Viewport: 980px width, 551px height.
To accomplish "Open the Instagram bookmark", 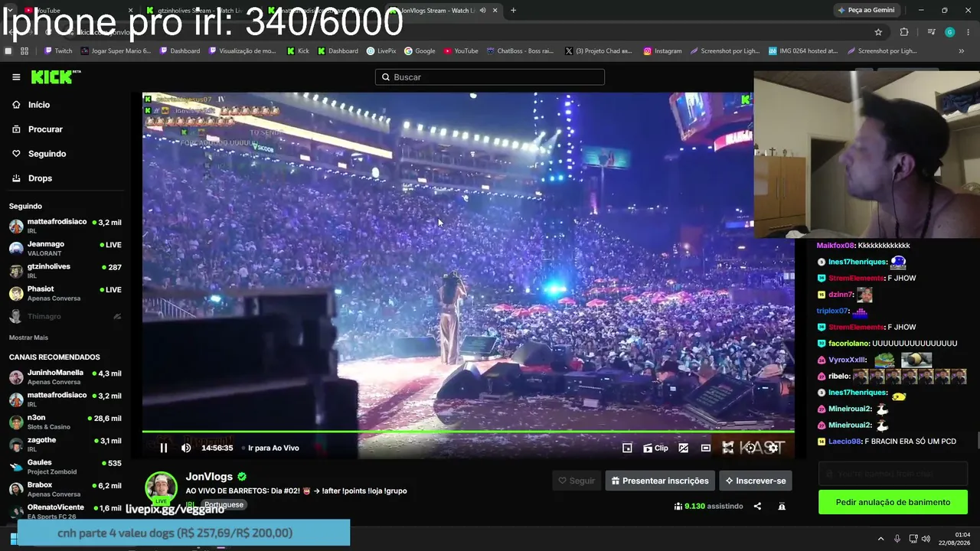I will click(x=662, y=51).
